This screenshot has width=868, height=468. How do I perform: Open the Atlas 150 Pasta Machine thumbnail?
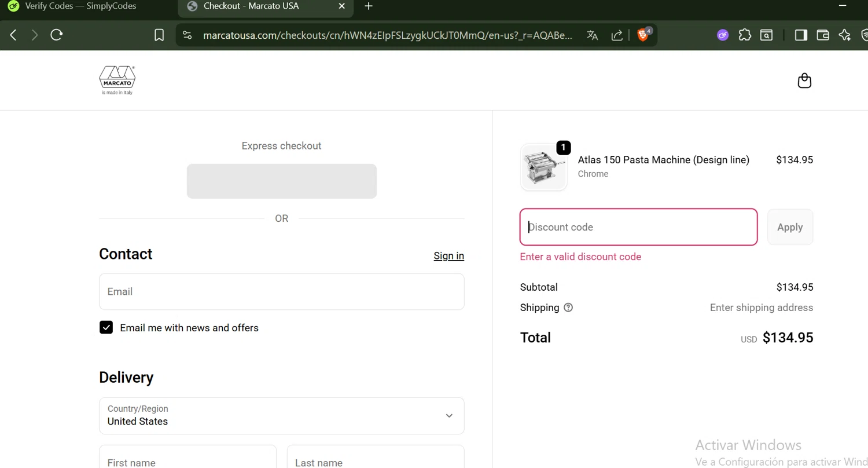point(543,167)
